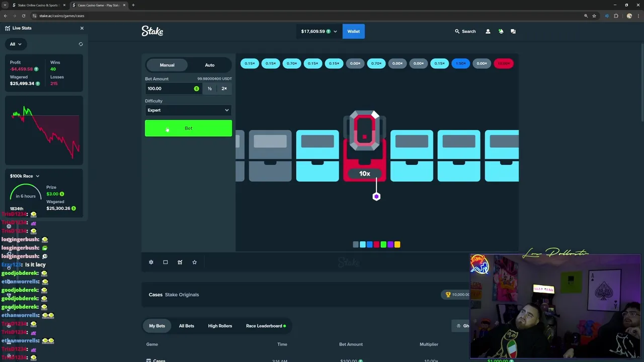Image resolution: width=644 pixels, height=362 pixels.
Task: Open the All filter dropdown in Live Stats
Action: [x=16, y=44]
